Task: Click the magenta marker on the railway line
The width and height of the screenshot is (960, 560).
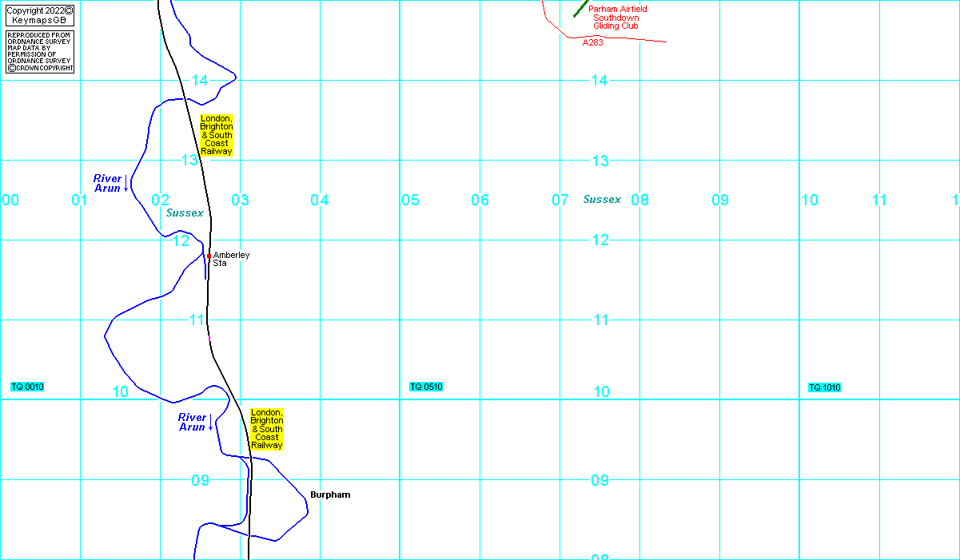Action: (209, 338)
